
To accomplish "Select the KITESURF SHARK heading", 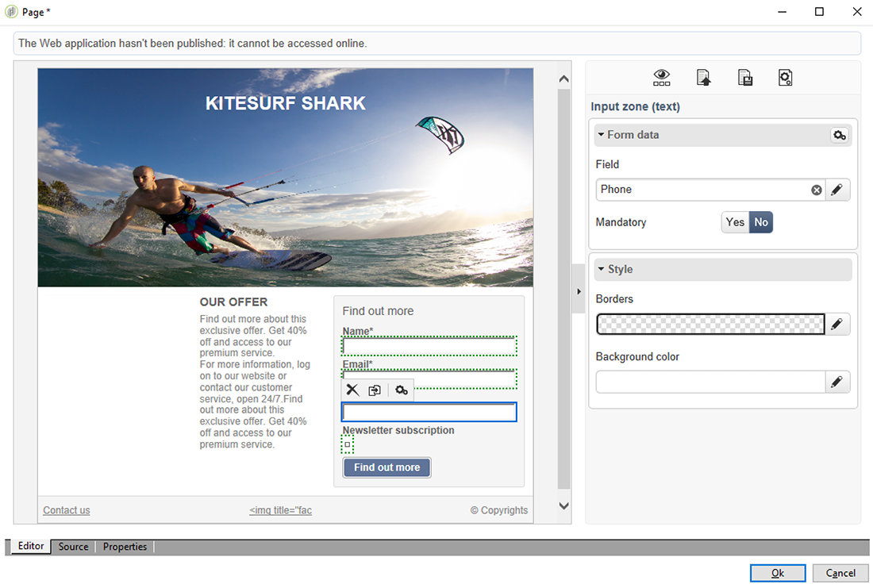I will (286, 103).
